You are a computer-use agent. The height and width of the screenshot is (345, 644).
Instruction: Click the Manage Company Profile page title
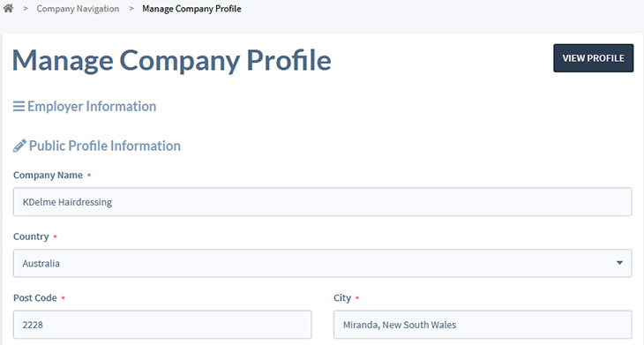pyautogui.click(x=172, y=60)
